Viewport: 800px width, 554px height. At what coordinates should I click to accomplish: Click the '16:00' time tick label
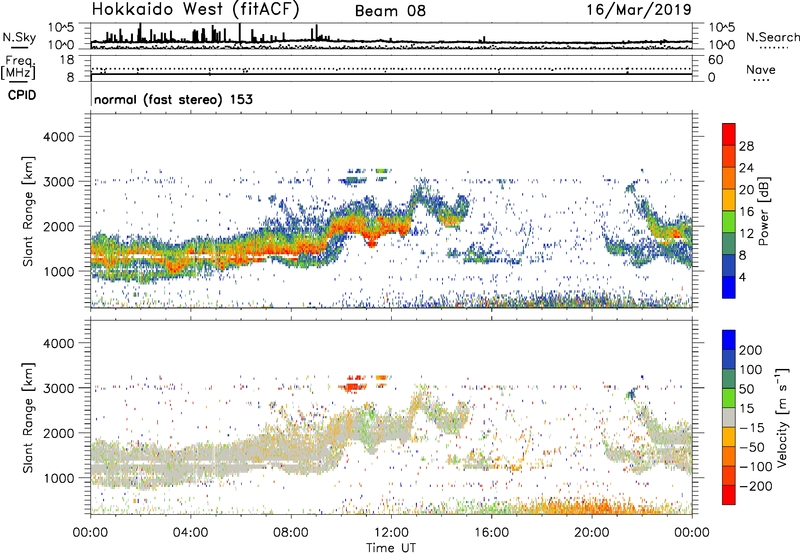tap(491, 533)
